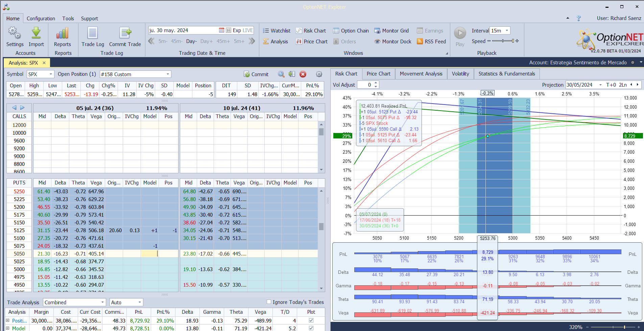Open the Support ribbon tab
The image size is (644, 331).
pos(90,19)
